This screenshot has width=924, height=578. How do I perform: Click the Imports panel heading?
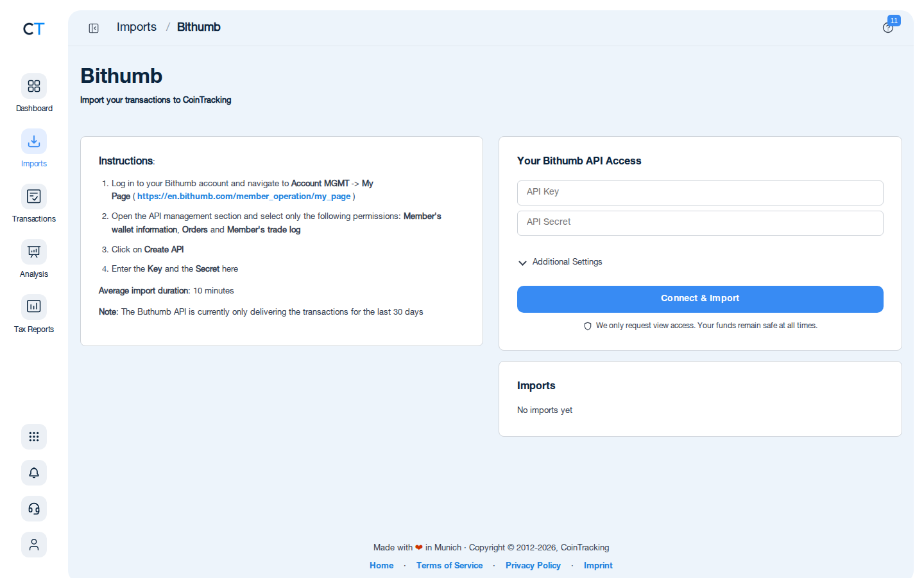[536, 386]
